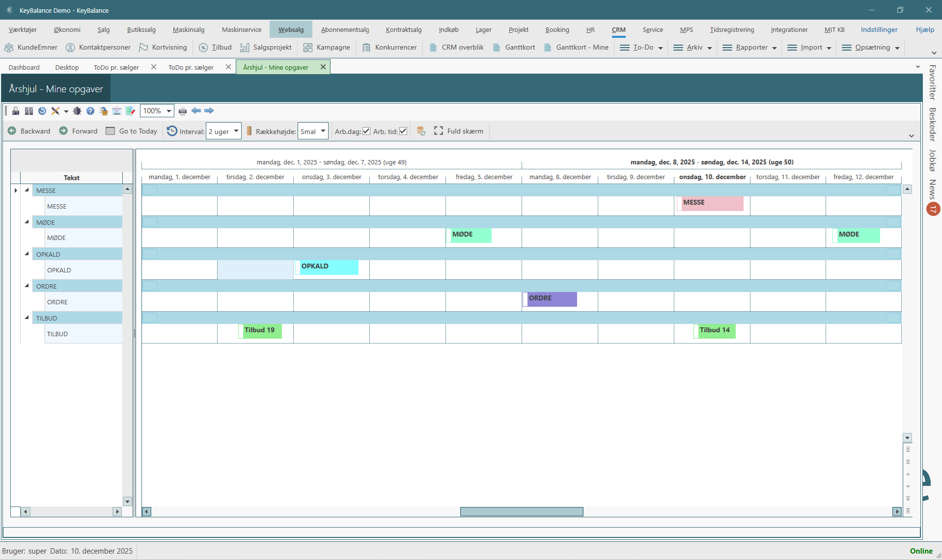Open the Interval dropdown showing 2 uger
Image resolution: width=942 pixels, height=560 pixels.
point(223,131)
